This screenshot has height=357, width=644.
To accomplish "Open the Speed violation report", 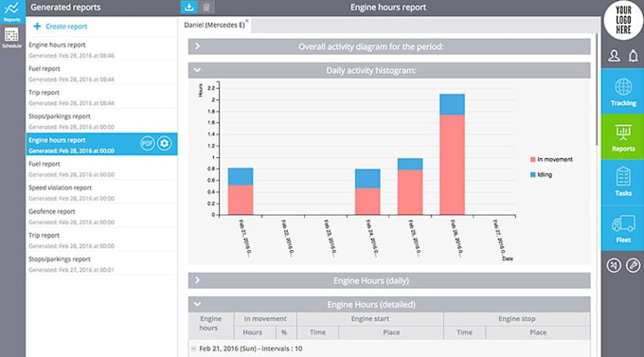I will click(x=101, y=192).
